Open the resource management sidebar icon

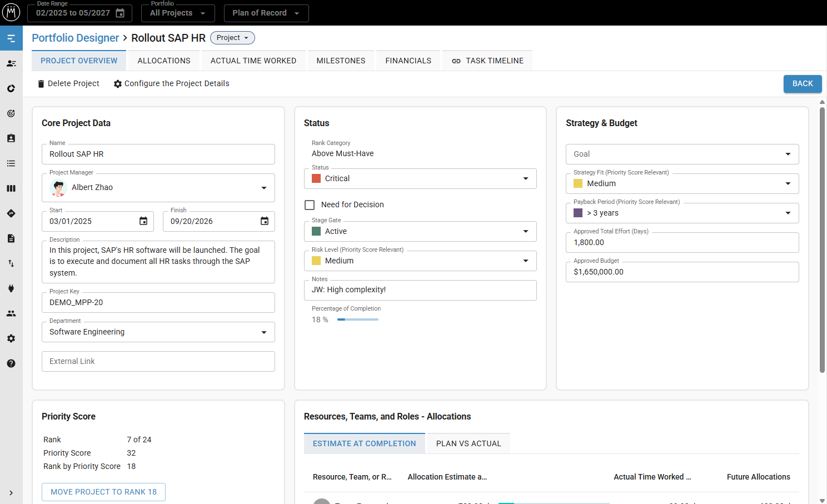click(x=11, y=63)
